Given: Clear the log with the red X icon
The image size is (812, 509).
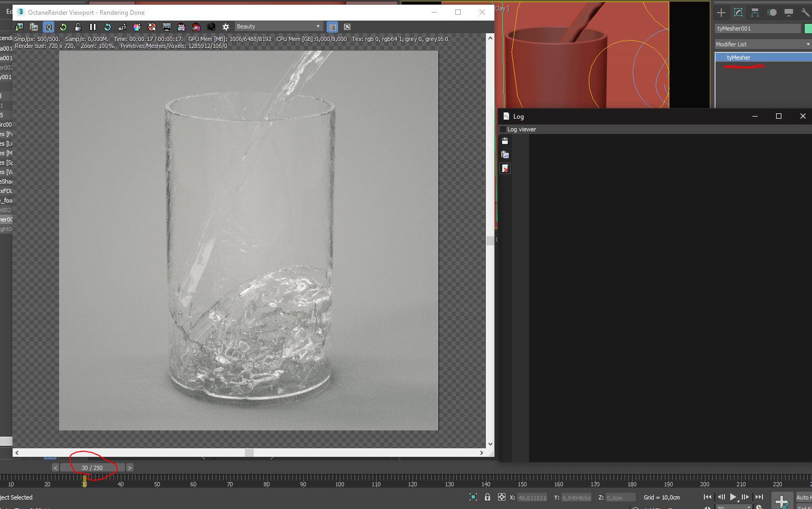Looking at the screenshot, I should (x=505, y=168).
